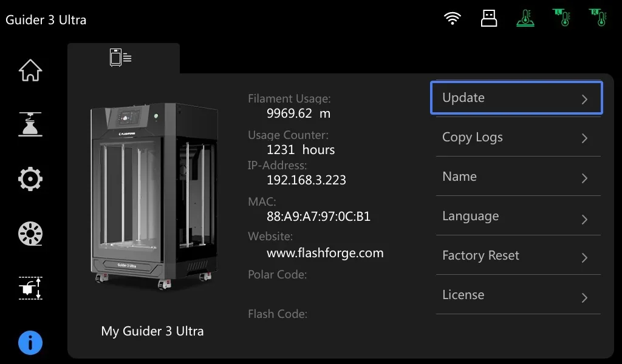Expand the Name entry chevron
The image size is (622, 364).
point(583,177)
